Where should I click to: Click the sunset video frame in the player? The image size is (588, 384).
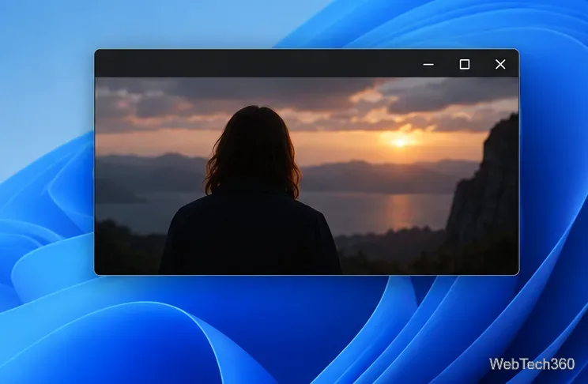click(x=307, y=176)
